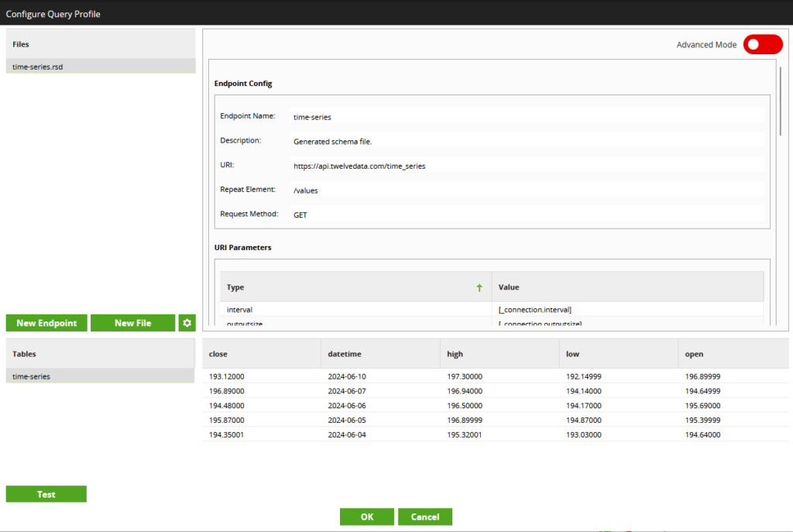
Task: Toggle the Advanced Mode switch off
Action: click(763, 44)
